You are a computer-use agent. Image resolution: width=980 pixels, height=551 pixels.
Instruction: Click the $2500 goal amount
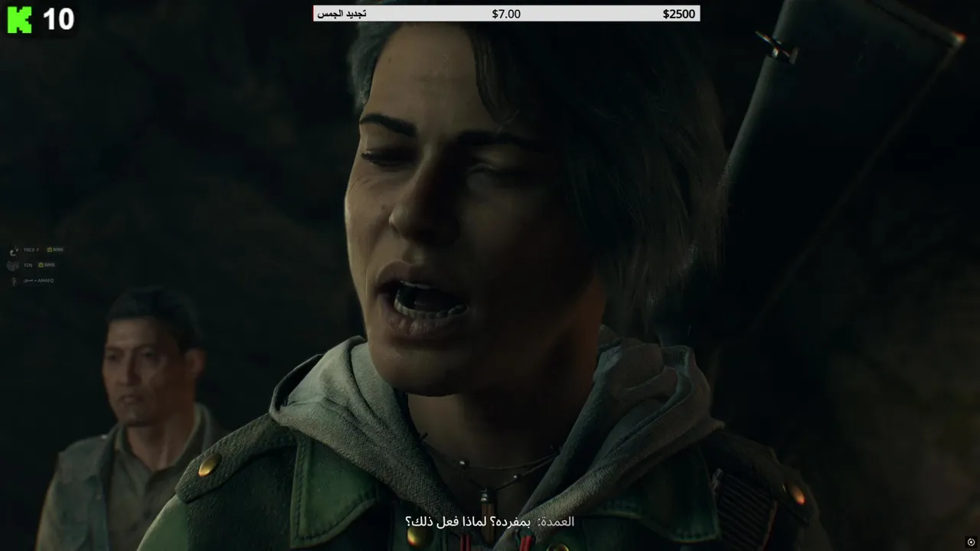[x=678, y=14]
